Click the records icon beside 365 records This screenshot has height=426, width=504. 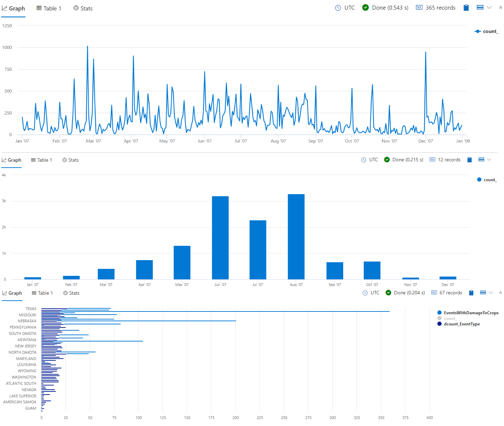419,7
